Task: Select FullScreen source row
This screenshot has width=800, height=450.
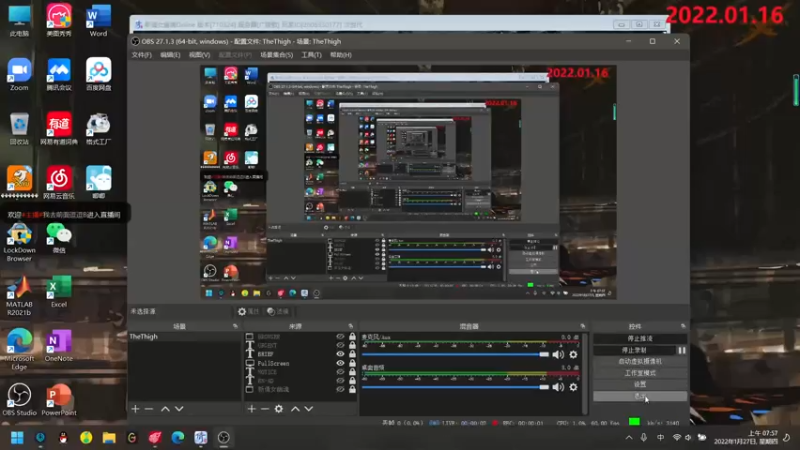Action: 301,363
